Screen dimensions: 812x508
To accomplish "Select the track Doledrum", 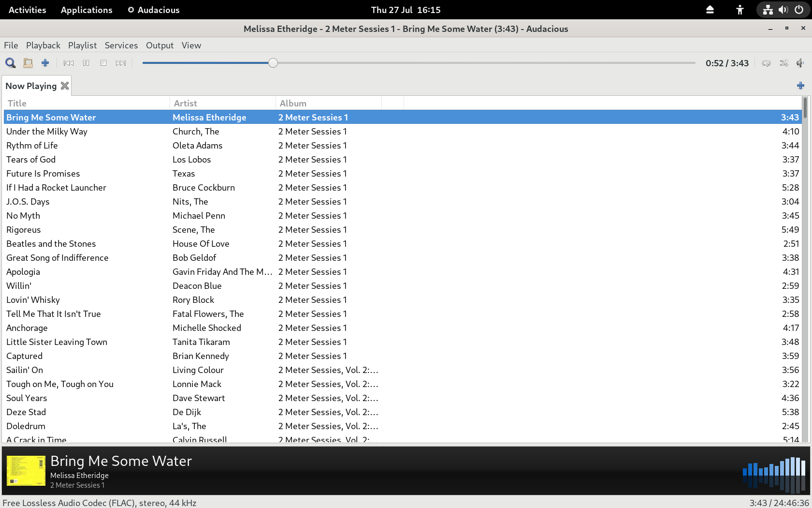I will 403,426.
